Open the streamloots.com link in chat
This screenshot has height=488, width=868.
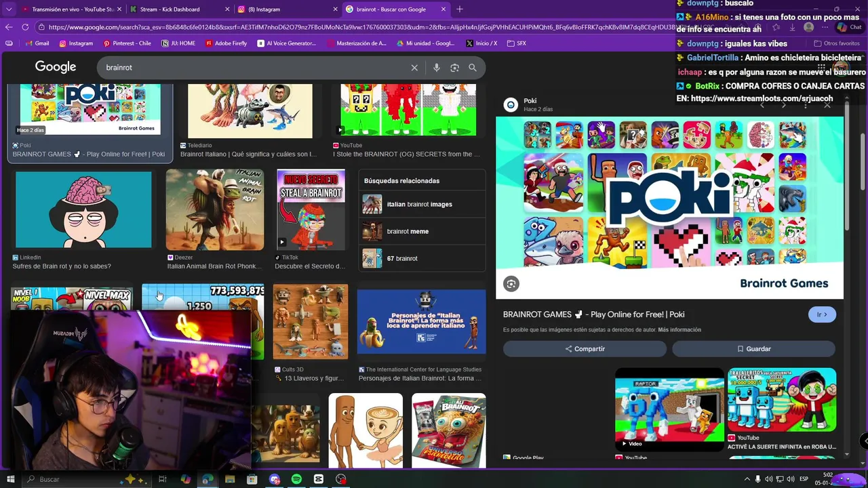(762, 98)
